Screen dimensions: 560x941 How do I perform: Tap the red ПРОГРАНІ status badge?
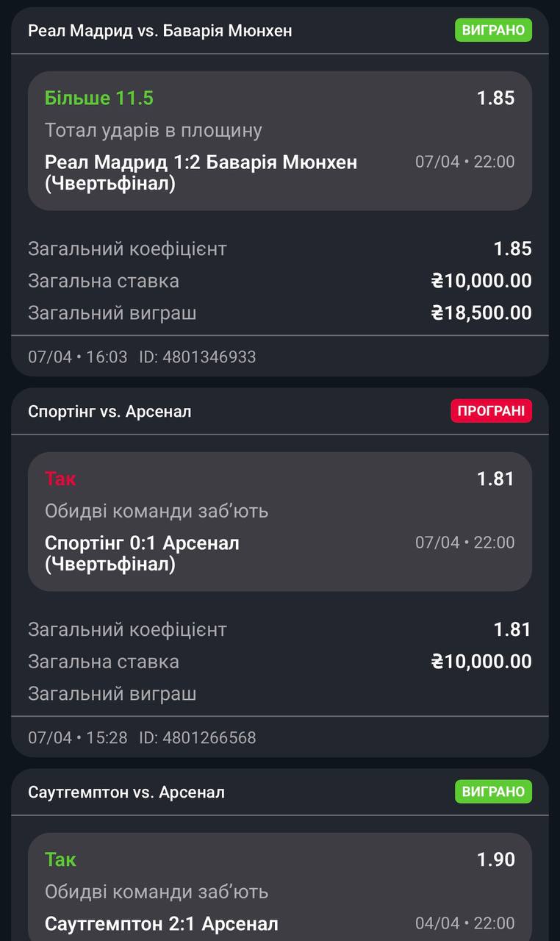[x=491, y=411]
